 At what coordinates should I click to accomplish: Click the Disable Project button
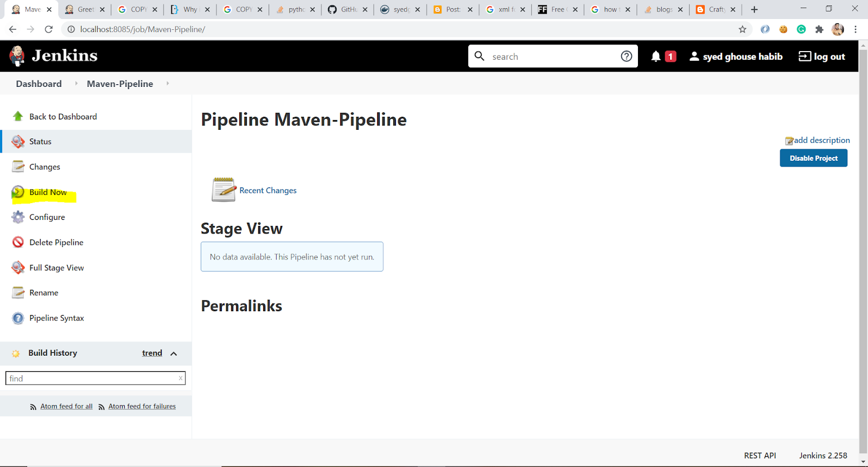click(x=813, y=158)
